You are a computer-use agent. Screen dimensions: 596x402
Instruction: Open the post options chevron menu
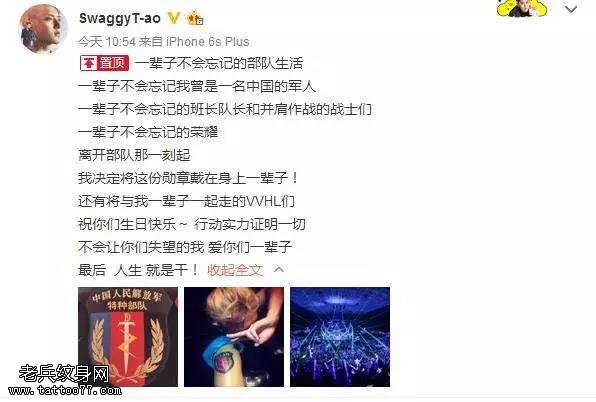pyautogui.click(x=571, y=9)
